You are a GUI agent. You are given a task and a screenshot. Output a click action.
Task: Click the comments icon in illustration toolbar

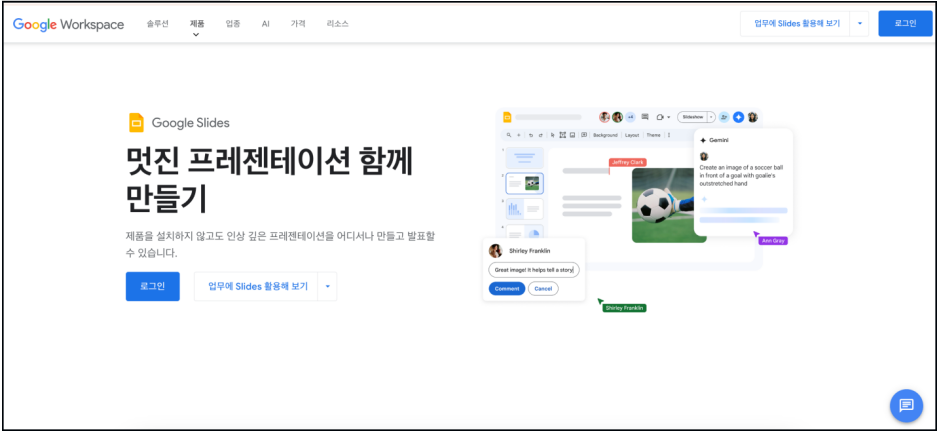point(645,116)
